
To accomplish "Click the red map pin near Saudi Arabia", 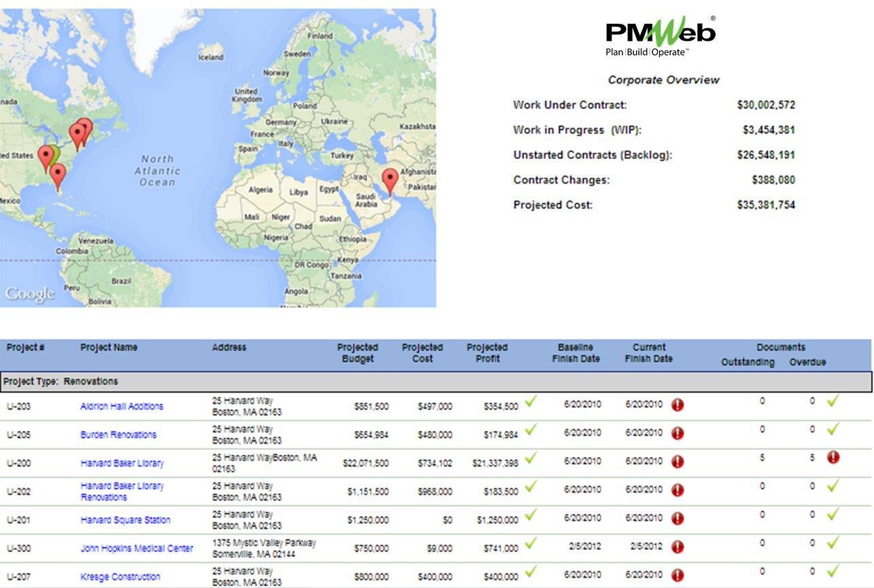I will point(389,181).
